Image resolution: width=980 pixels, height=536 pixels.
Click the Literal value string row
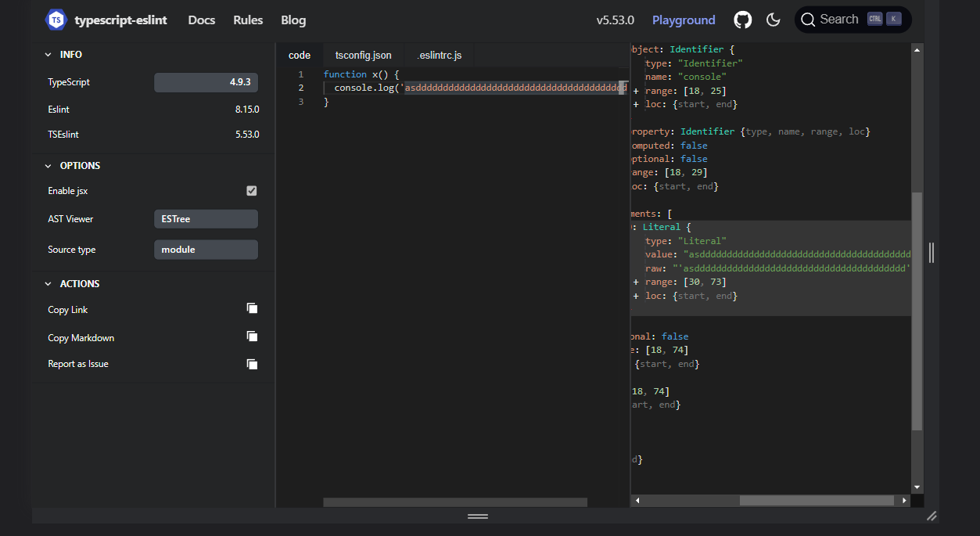(778, 254)
